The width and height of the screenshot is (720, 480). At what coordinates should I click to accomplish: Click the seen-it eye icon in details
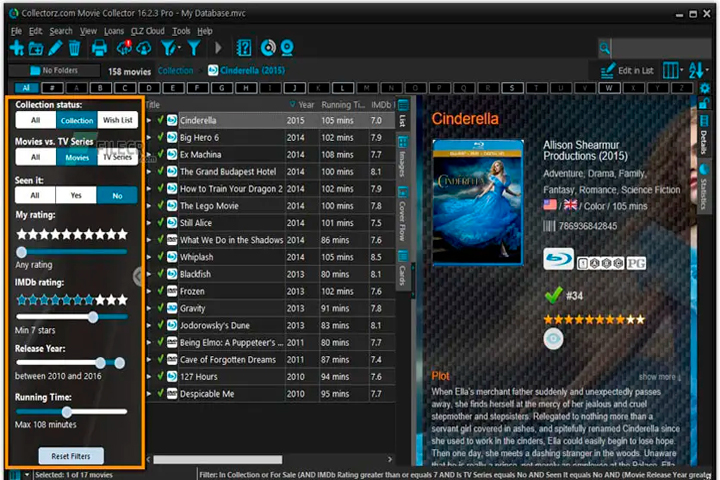(x=553, y=339)
